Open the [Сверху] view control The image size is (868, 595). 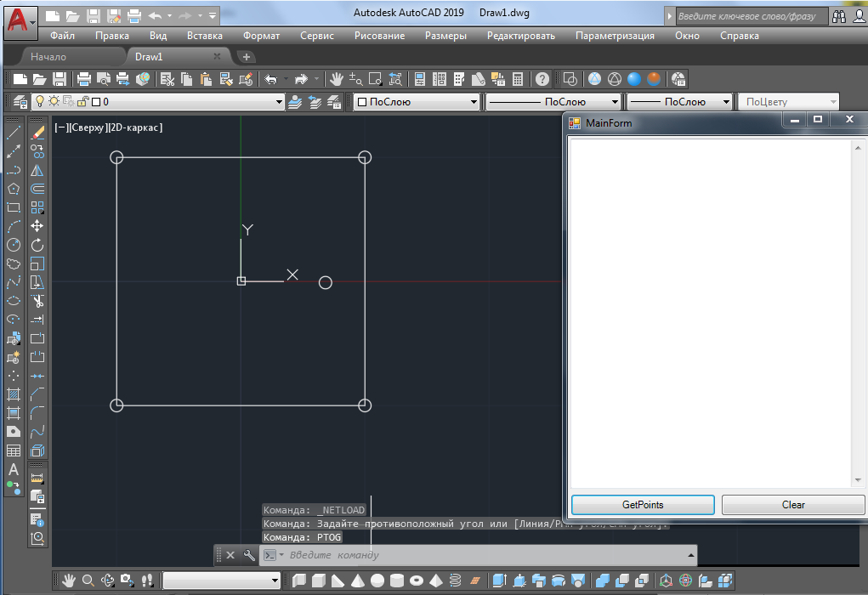pyautogui.click(x=88, y=127)
